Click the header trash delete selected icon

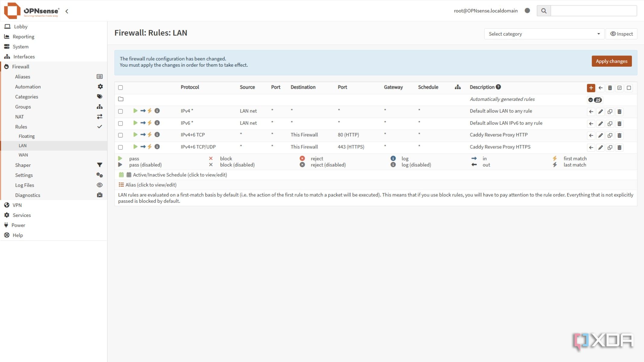pos(610,88)
